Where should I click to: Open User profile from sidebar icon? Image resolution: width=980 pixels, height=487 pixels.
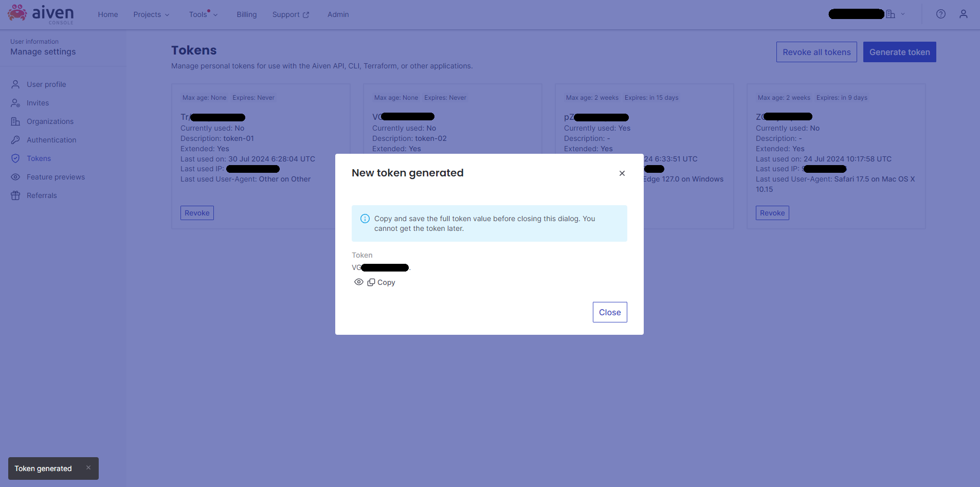click(x=16, y=84)
